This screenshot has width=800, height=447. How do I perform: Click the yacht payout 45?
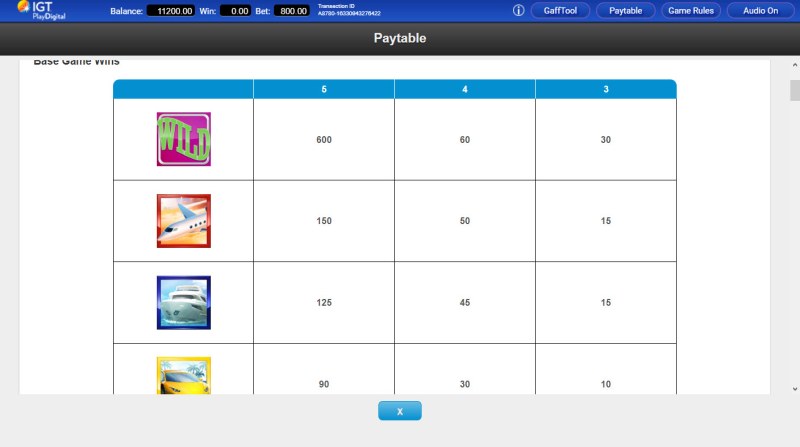(x=465, y=303)
